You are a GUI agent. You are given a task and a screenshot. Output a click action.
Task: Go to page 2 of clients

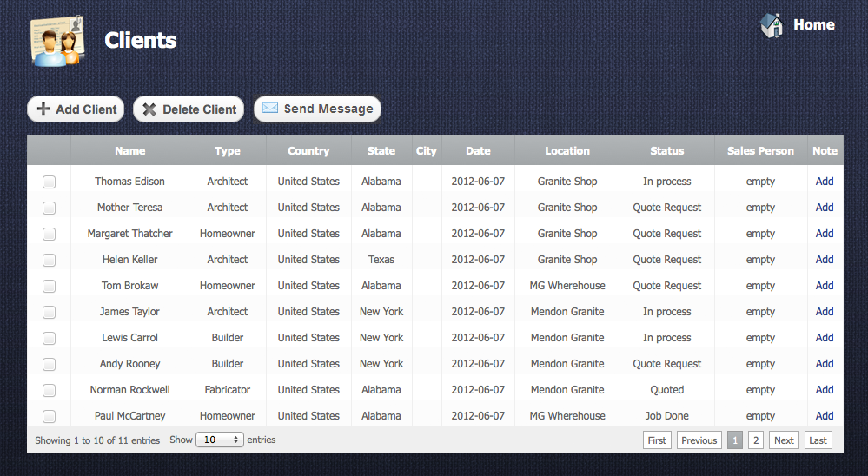pyautogui.click(x=756, y=440)
